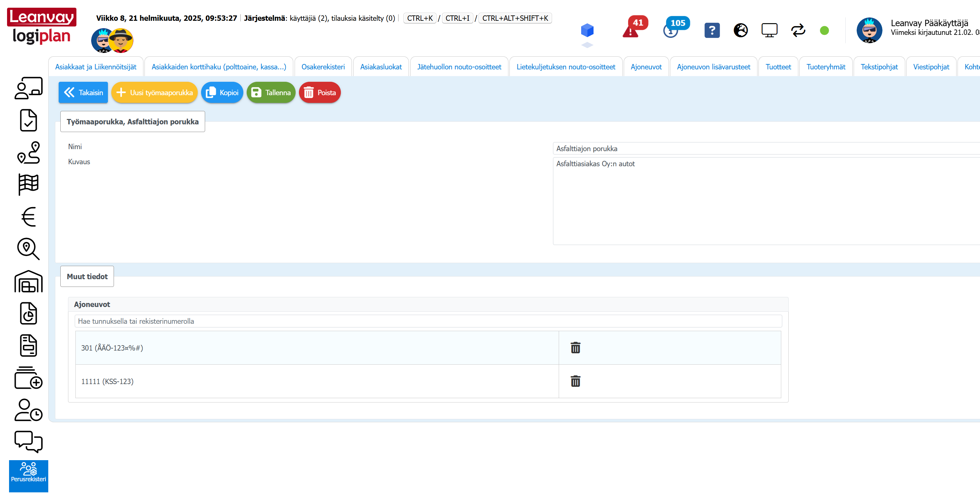
Task: Click the hat-wearing user avatar in header
Action: click(x=121, y=40)
